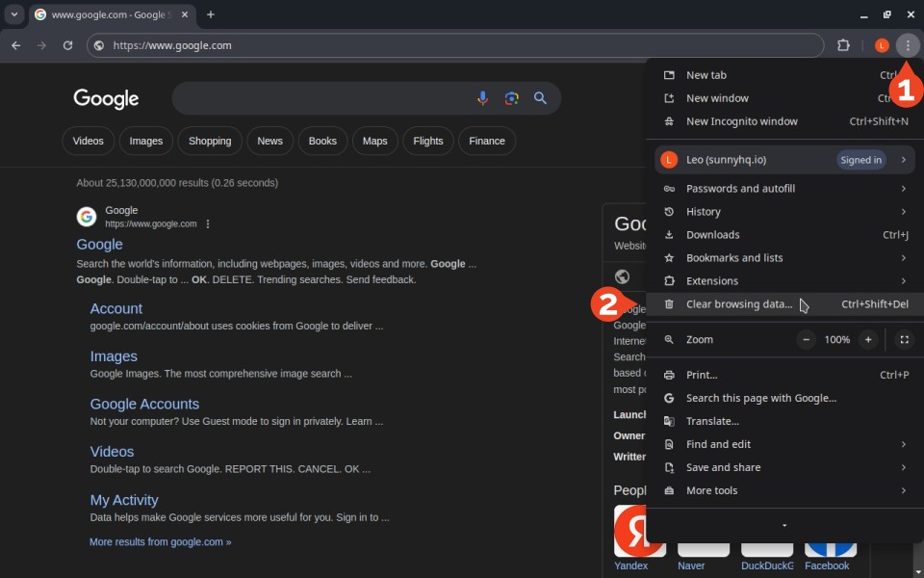
Task: Click the fullscreen icon beside zoom controls
Action: pos(903,340)
